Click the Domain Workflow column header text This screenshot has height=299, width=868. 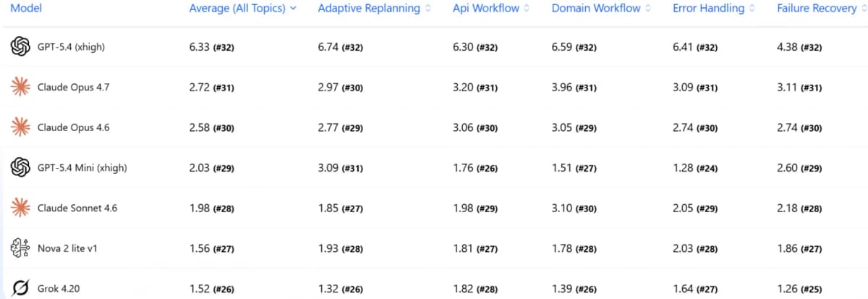click(x=596, y=9)
